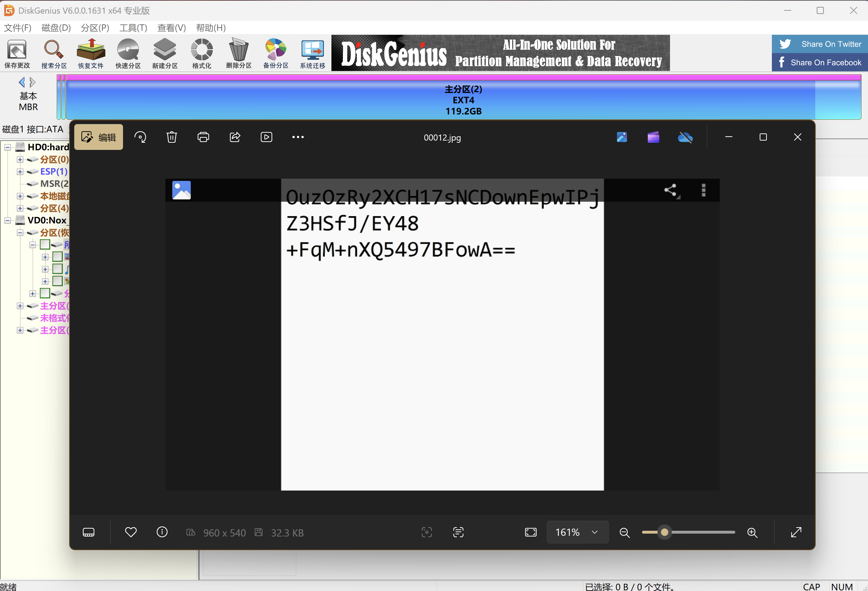Viewport: 868px width, 591px height.
Task: Extract text with the scan-text icon
Action: click(x=458, y=532)
